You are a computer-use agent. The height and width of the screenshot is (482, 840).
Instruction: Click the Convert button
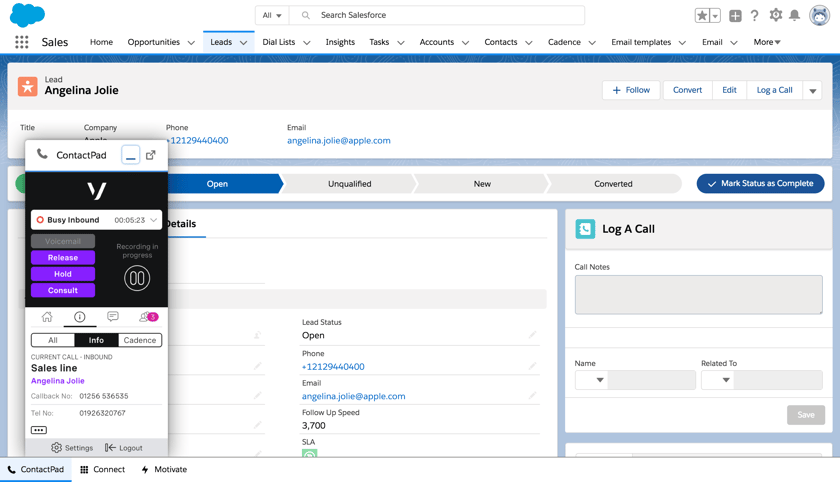pyautogui.click(x=687, y=90)
